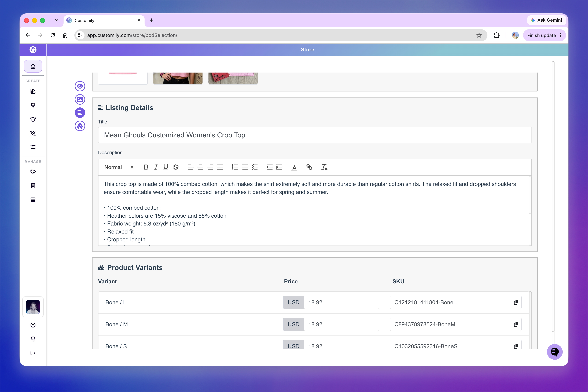The image size is (588, 392).
Task: Clear formatting in description editor
Action: [324, 167]
